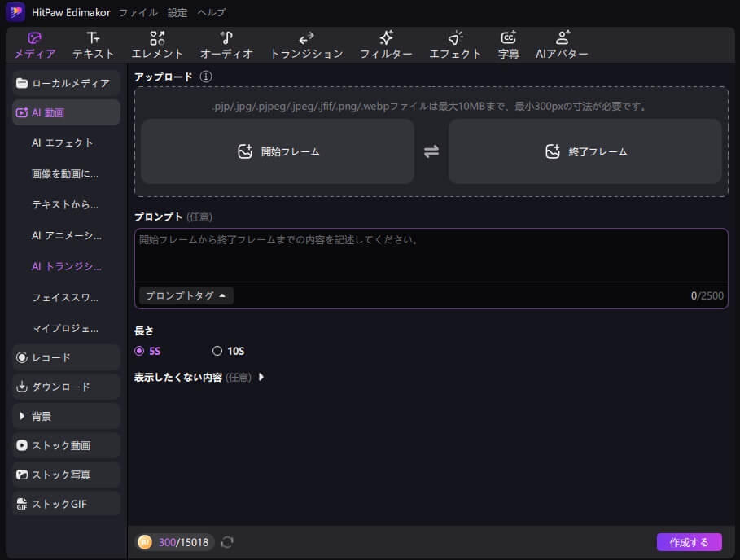The image size is (740, 560).
Task: Open the オーディオ tab
Action: click(x=226, y=46)
